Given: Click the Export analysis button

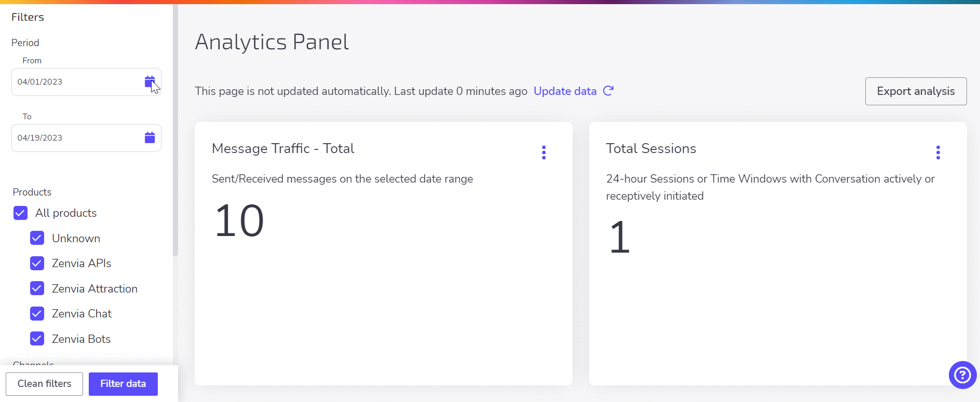Looking at the screenshot, I should pos(916,91).
